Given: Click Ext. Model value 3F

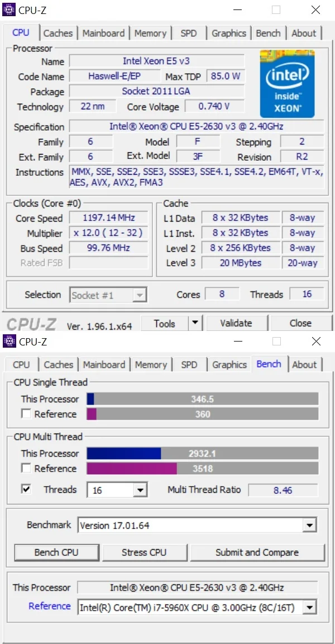Looking at the screenshot, I should 198,156.
